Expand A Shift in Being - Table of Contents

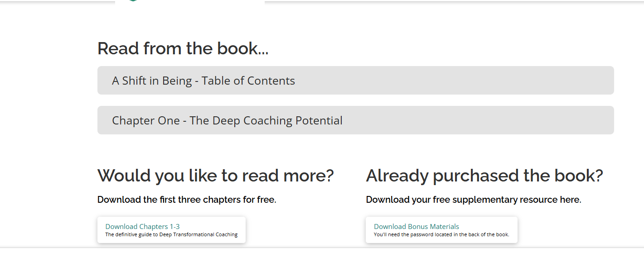[355, 81]
